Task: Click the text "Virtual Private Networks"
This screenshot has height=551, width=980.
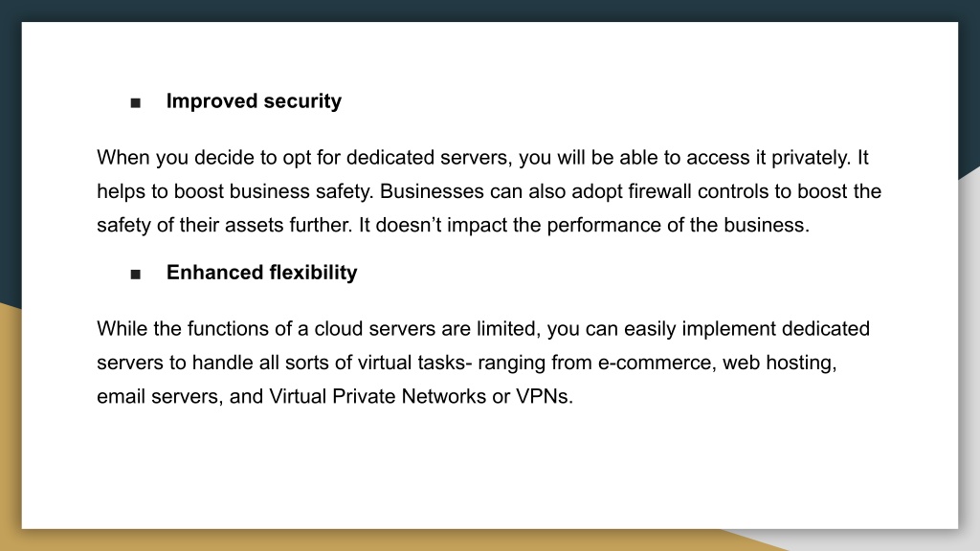Action: click(x=377, y=397)
